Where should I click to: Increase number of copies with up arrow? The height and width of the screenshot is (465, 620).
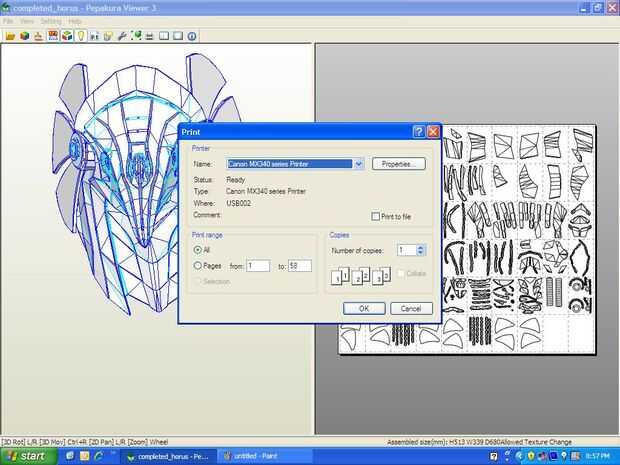click(x=421, y=247)
